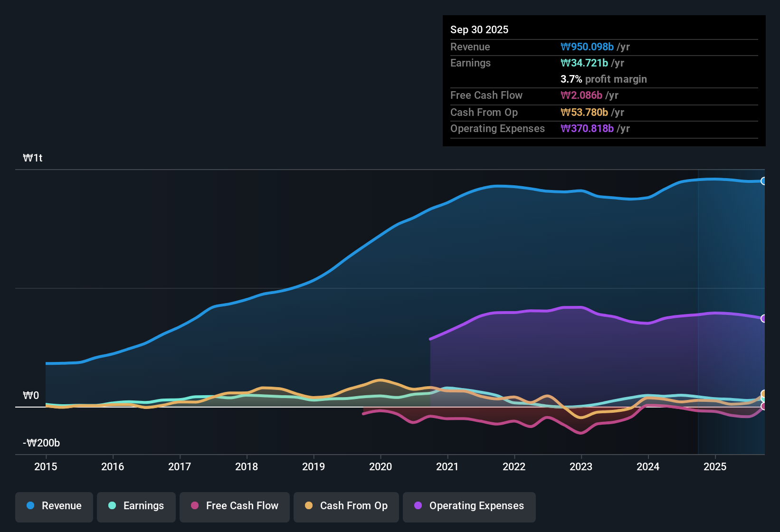Click the teal Earnings legend dot
780x532 pixels.
tap(112, 506)
